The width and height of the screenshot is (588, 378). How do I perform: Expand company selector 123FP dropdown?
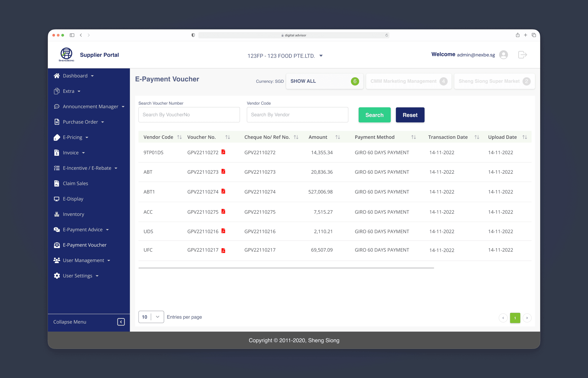point(321,56)
